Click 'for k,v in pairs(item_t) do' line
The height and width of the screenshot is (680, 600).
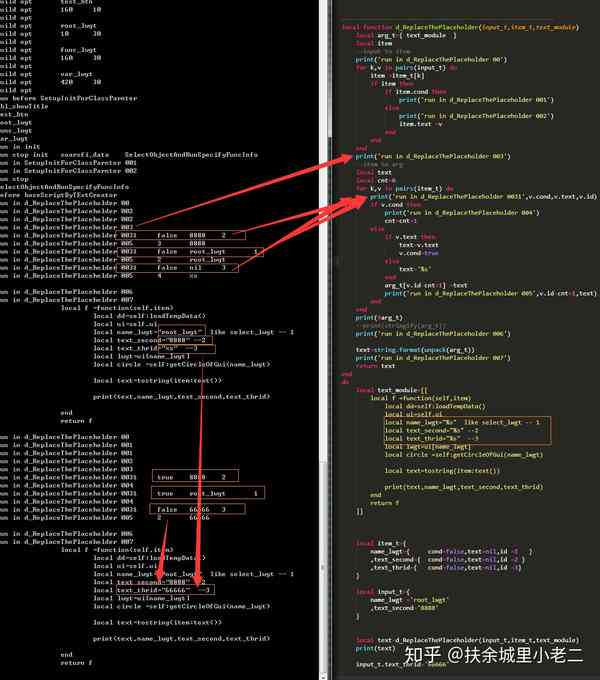[404, 188]
